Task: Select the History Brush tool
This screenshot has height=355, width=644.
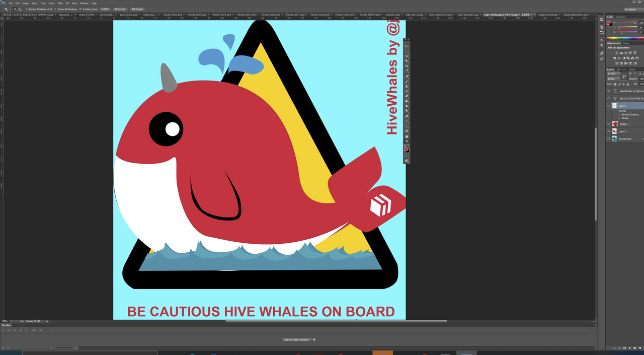Action: pos(407,92)
